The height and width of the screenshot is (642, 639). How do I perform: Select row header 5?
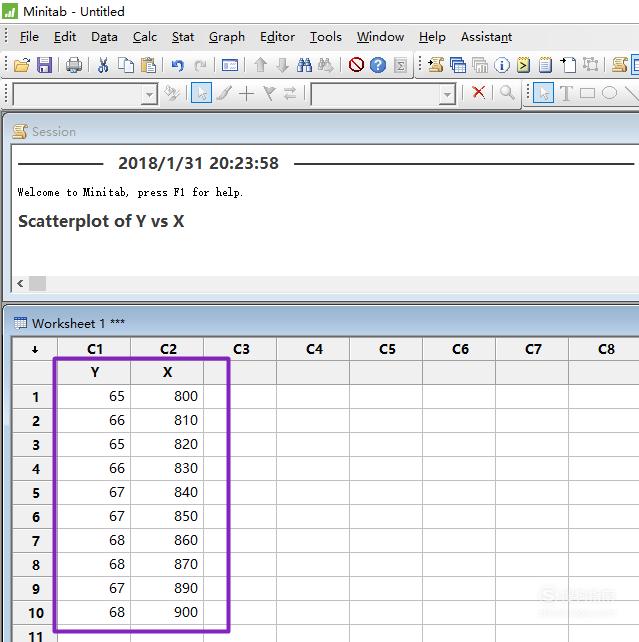35,493
